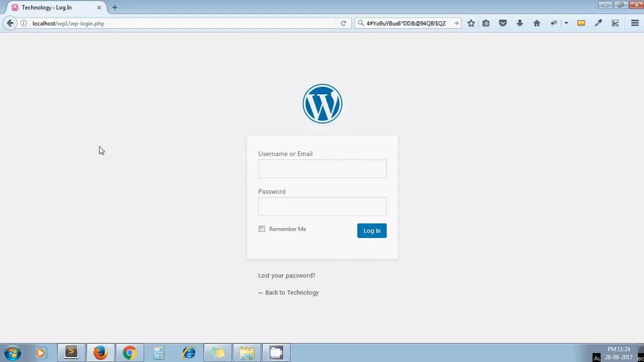Click the Remember Me label text
644x362 pixels.
[287, 229]
